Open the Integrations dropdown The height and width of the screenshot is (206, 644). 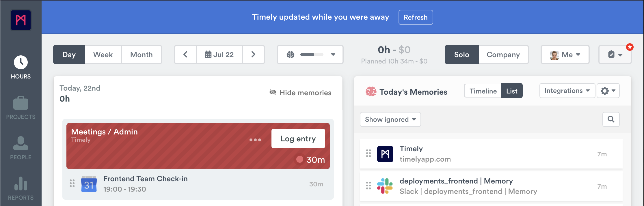tap(567, 91)
